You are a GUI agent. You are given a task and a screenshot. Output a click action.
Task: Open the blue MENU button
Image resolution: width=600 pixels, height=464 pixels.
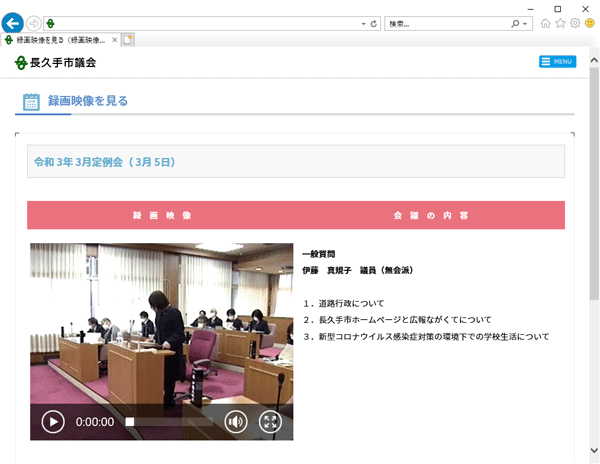pyautogui.click(x=557, y=62)
